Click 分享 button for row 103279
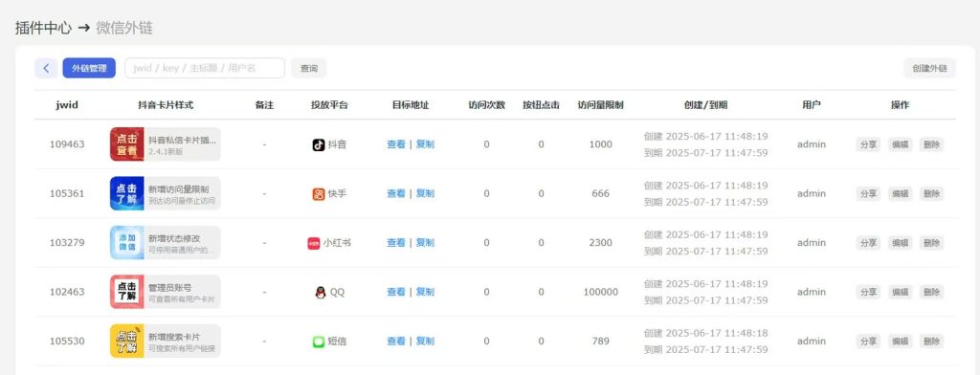The image size is (980, 375). (868, 242)
